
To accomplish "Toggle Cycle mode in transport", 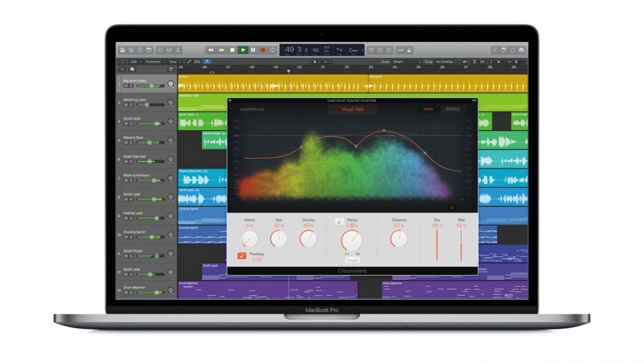I will pyautogui.click(x=273, y=50).
